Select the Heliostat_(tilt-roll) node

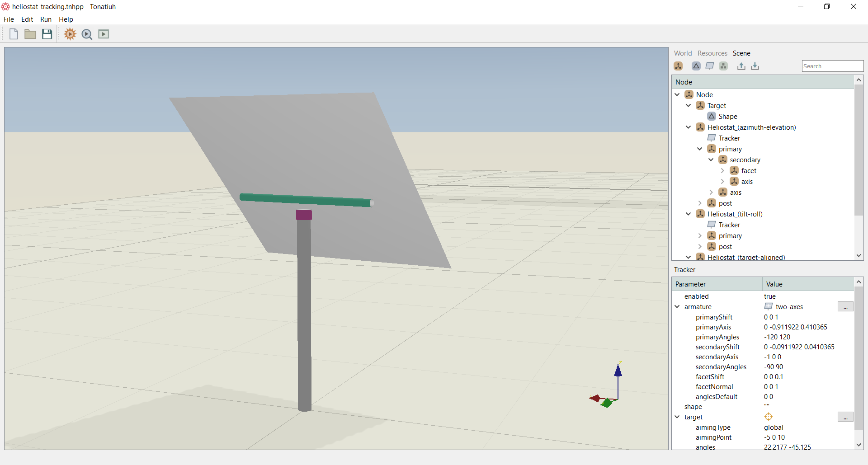point(735,214)
